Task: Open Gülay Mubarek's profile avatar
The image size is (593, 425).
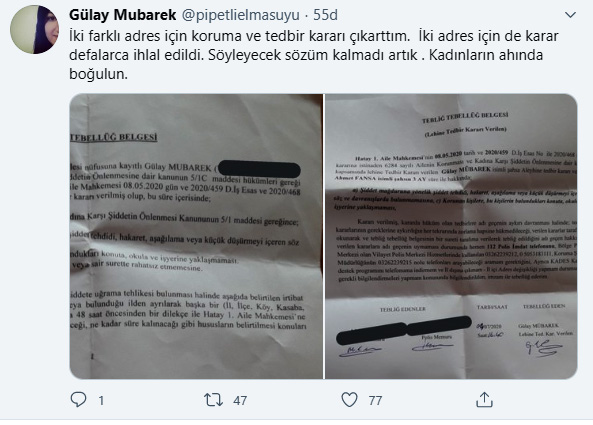Action: (34, 30)
